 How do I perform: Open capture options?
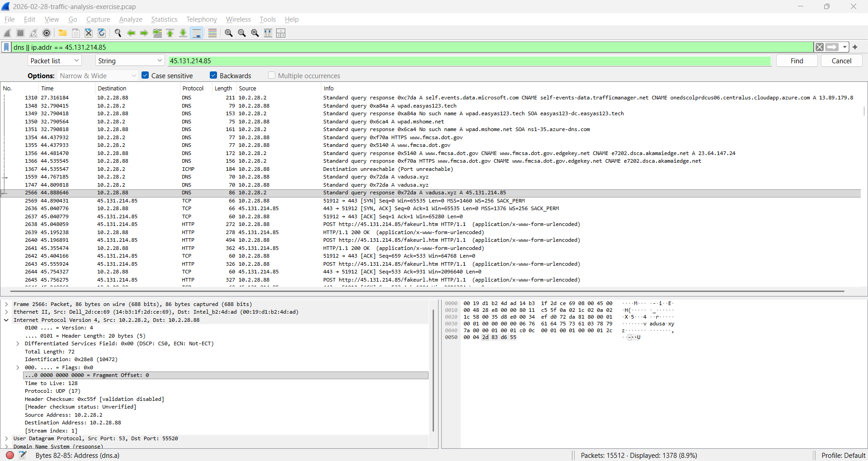(x=47, y=33)
